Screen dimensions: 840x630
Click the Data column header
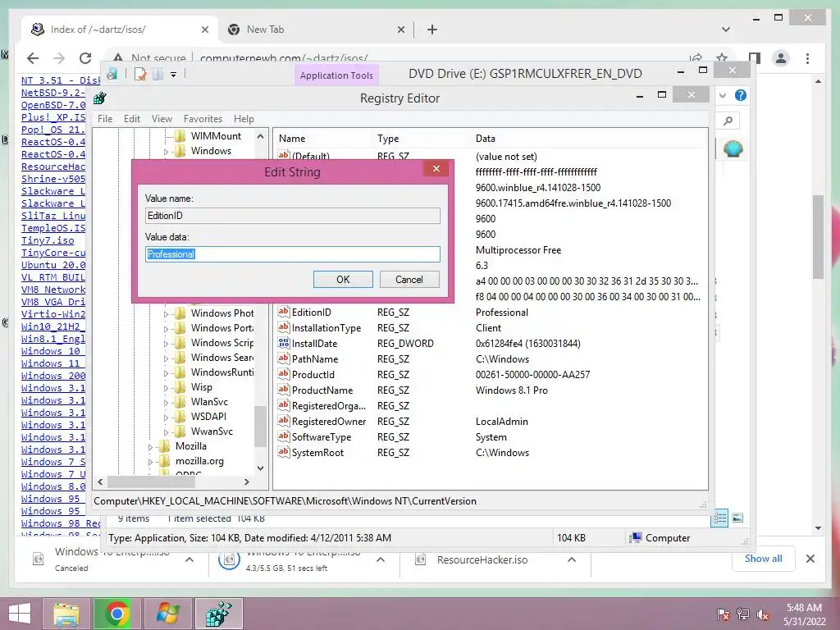click(486, 138)
